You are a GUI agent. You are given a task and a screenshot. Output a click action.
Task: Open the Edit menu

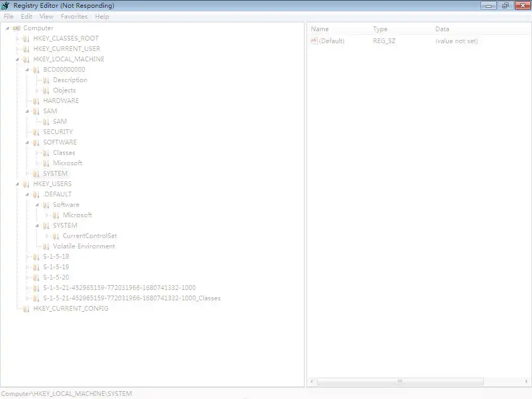(x=26, y=16)
